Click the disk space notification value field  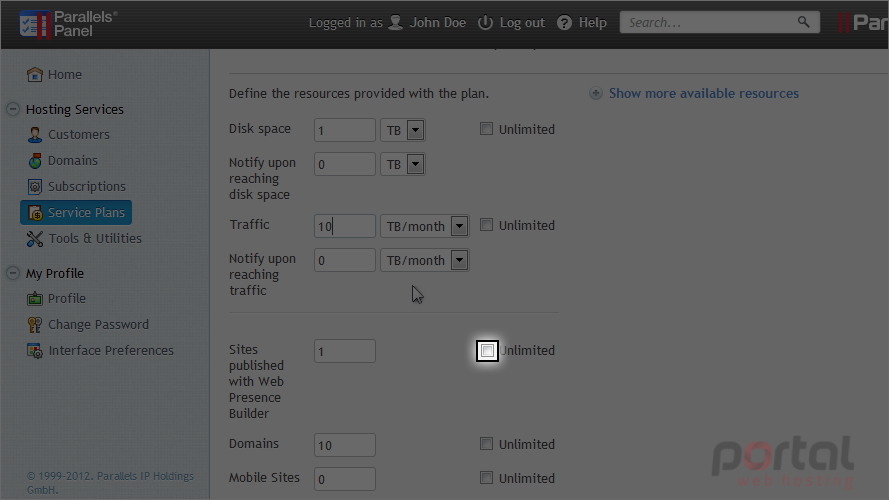pos(345,164)
